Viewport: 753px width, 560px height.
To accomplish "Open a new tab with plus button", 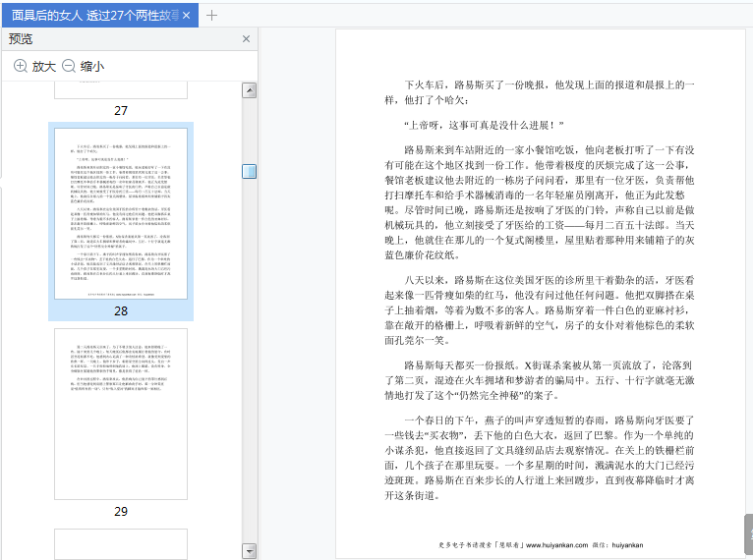I will click(x=211, y=16).
